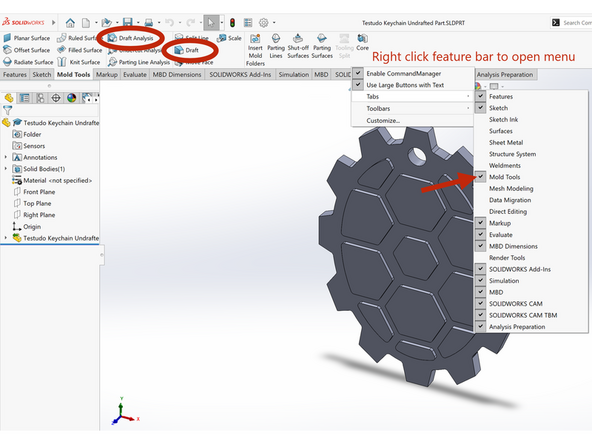The height and width of the screenshot is (444, 592).
Task: Select the Knit Surface tool
Action: click(x=79, y=62)
